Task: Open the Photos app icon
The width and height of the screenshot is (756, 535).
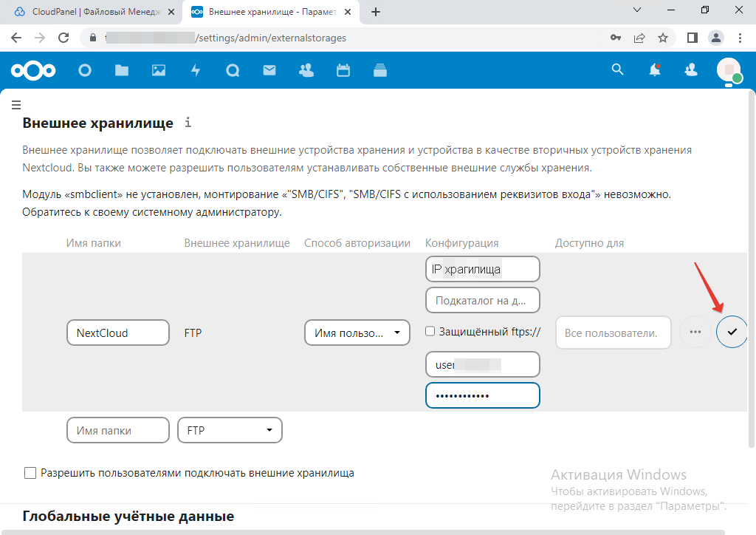Action: point(159,70)
